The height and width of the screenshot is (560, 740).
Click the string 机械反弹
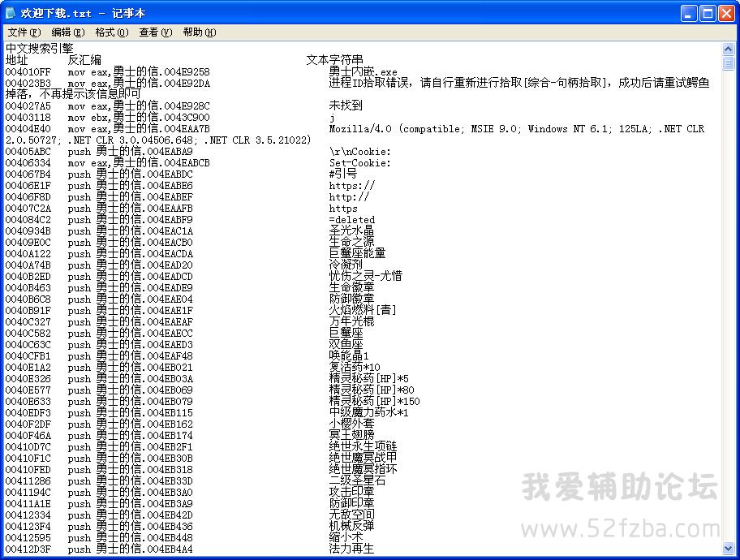(351, 526)
